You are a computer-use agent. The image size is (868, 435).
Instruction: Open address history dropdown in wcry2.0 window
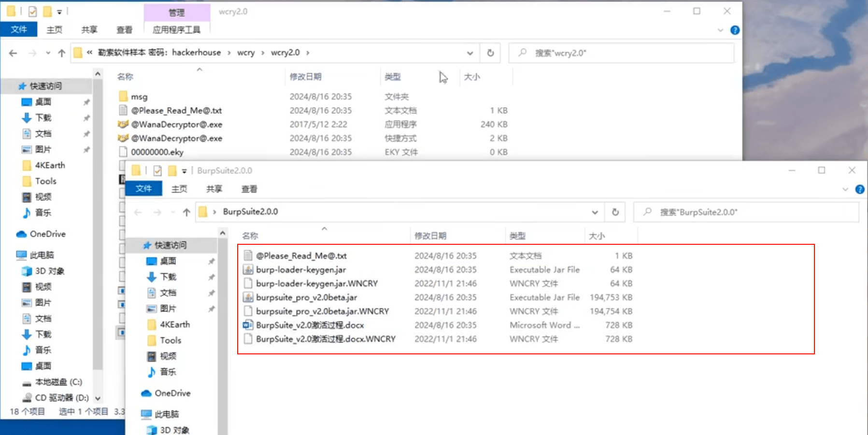tap(470, 53)
